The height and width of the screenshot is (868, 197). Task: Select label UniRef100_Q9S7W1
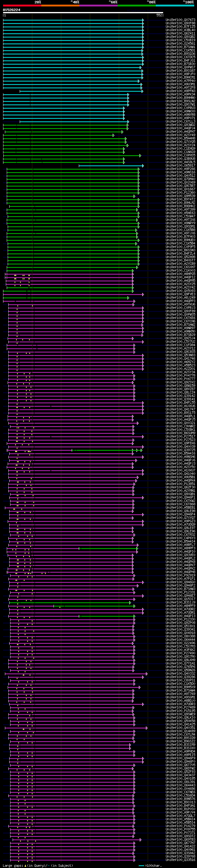tap(180, 104)
